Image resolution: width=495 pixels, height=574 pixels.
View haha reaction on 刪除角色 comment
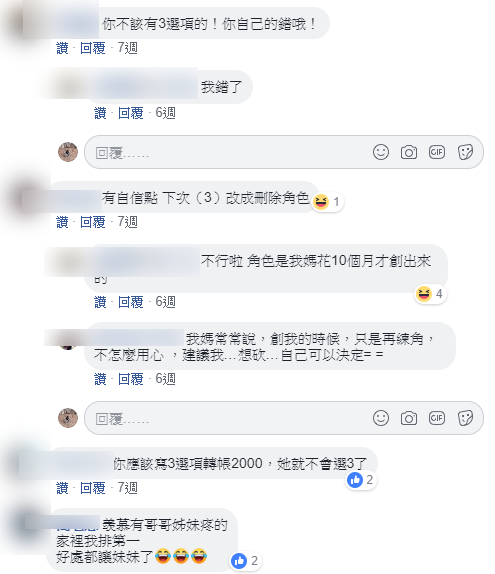pyautogui.click(x=327, y=202)
